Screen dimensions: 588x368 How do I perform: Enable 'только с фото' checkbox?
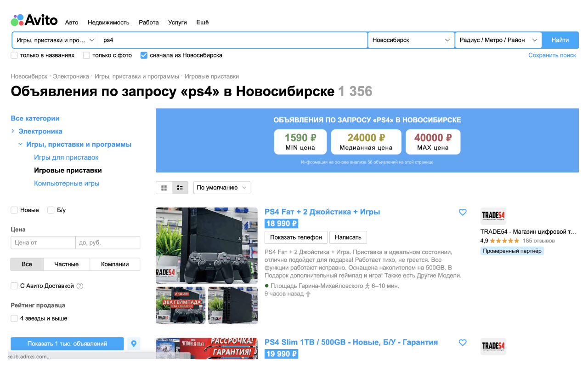point(86,55)
